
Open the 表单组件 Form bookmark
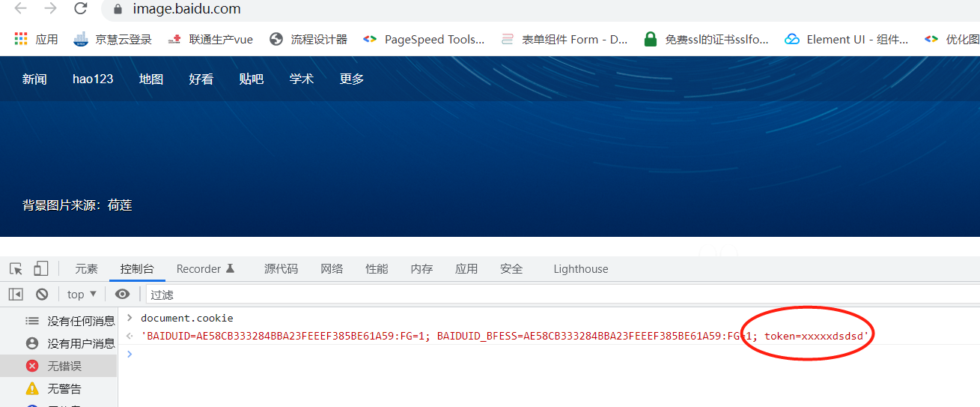(564, 40)
